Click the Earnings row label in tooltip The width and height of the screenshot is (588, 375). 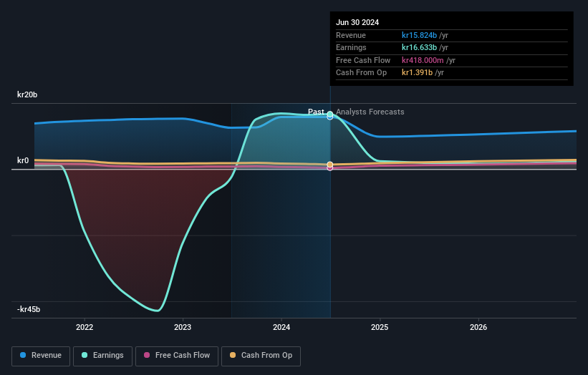[351, 47]
